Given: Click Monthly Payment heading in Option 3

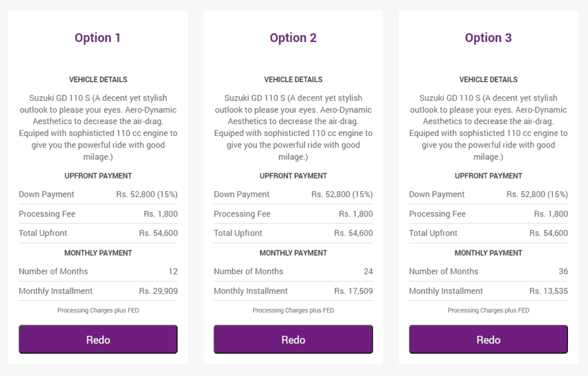Looking at the screenshot, I should [488, 253].
